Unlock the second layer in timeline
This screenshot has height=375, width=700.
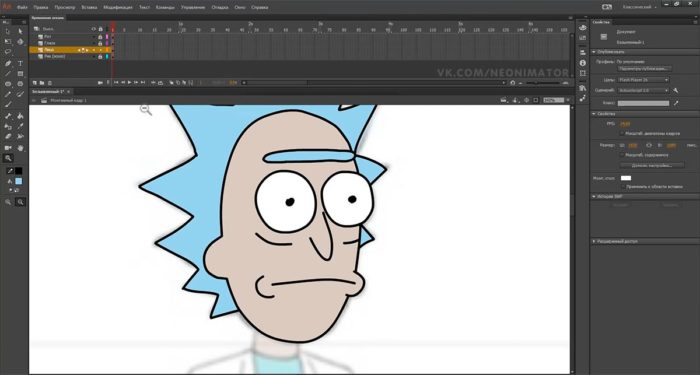pyautogui.click(x=100, y=43)
